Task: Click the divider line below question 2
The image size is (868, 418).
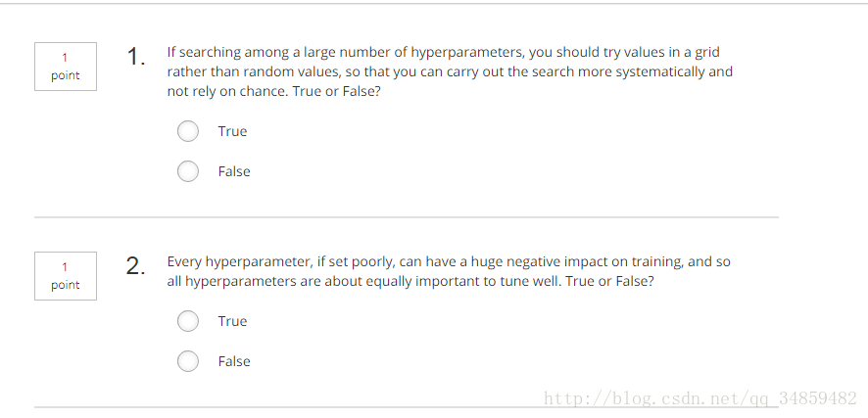Action: (407, 407)
